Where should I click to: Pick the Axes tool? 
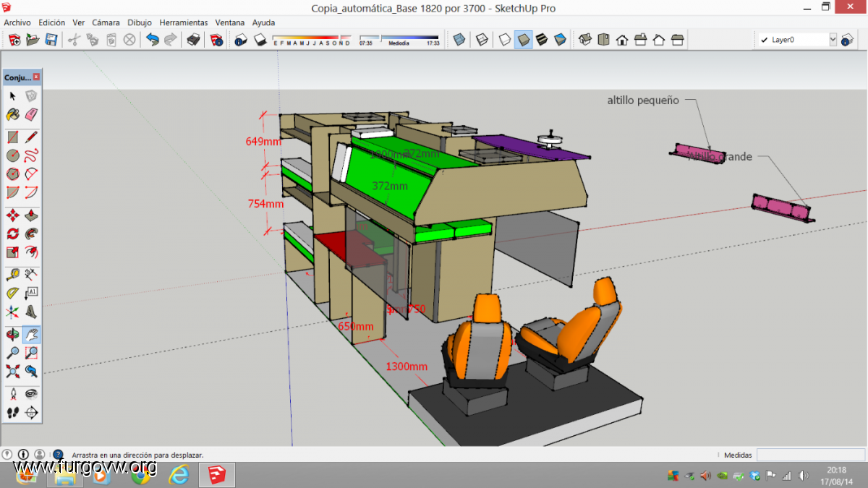13,312
